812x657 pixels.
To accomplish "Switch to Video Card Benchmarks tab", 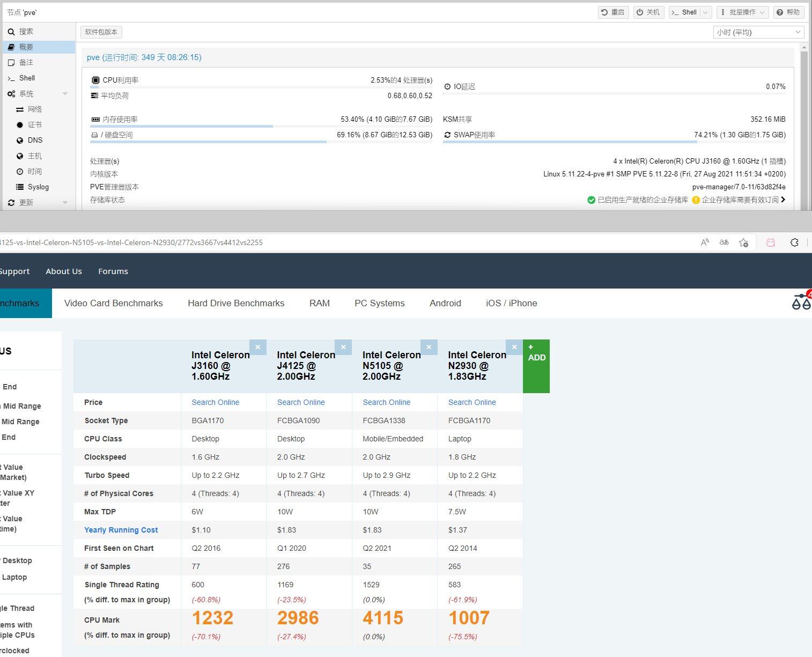I will [113, 303].
